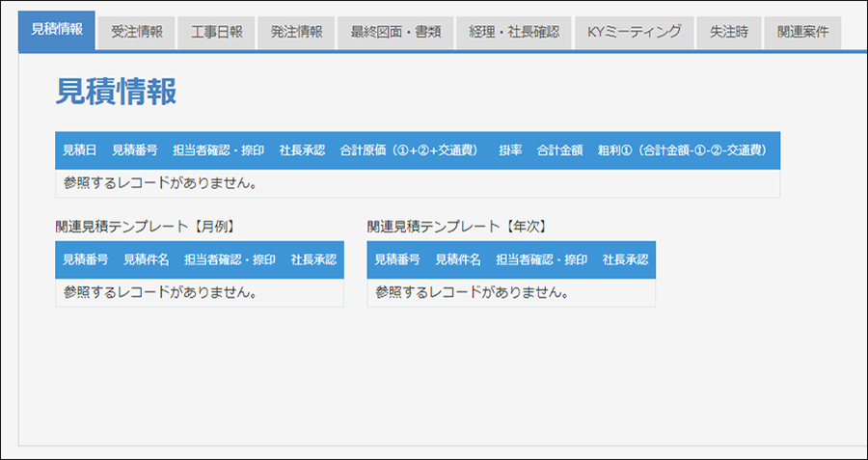Open the 工事日報 tab
This screenshot has width=868, height=460.
217,32
